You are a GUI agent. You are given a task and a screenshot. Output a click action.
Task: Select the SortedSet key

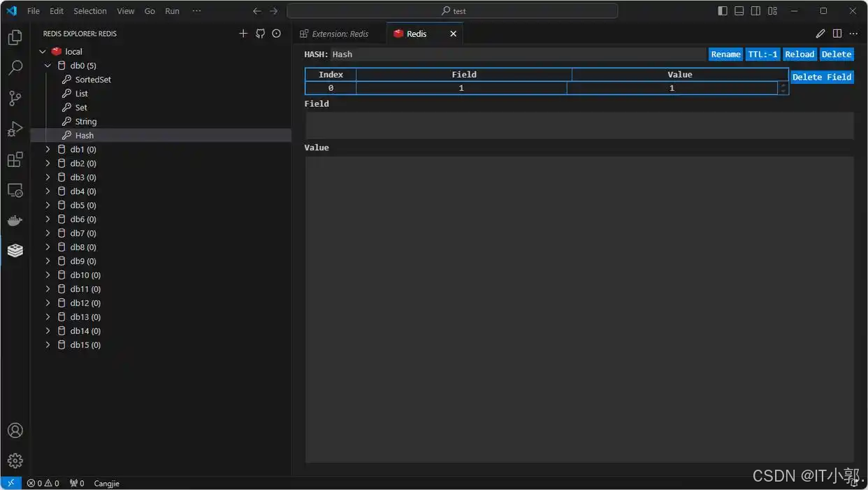(93, 80)
